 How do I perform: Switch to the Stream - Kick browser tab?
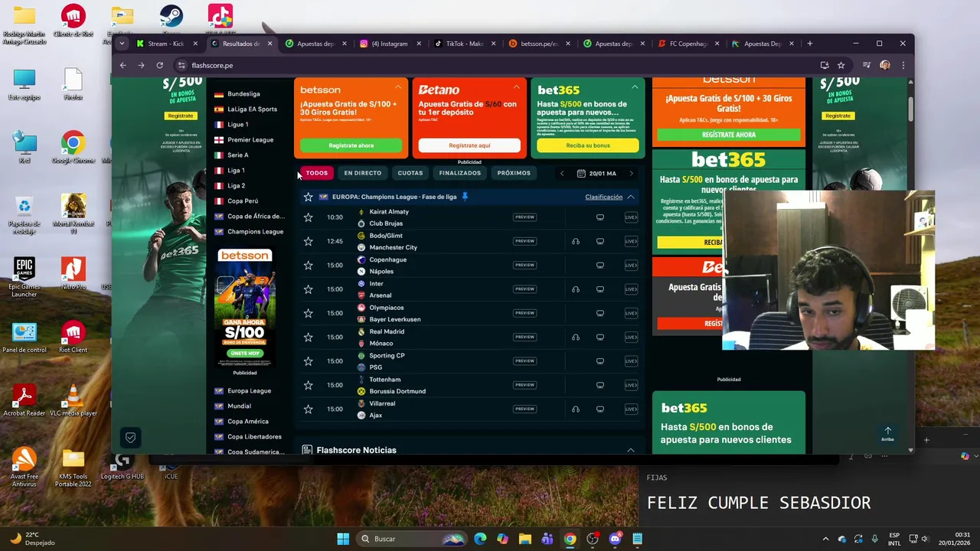pyautogui.click(x=167, y=44)
